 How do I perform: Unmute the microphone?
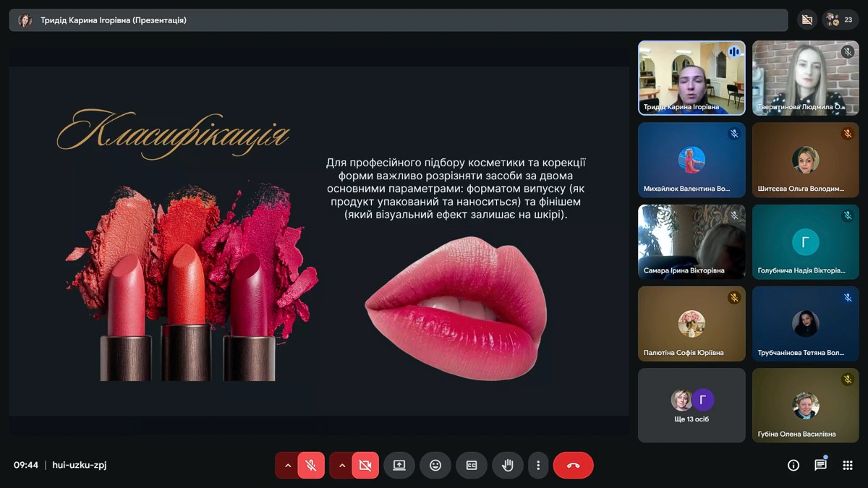[311, 466]
